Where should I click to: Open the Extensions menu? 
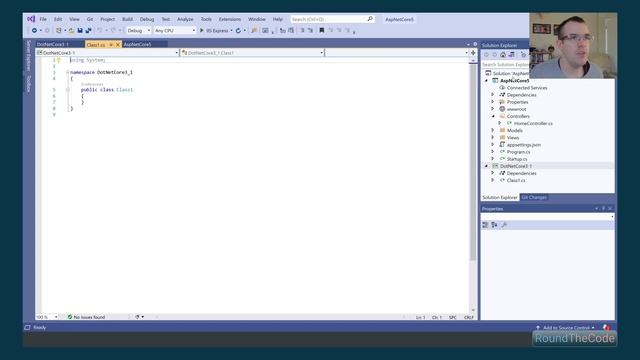pyautogui.click(x=230, y=19)
